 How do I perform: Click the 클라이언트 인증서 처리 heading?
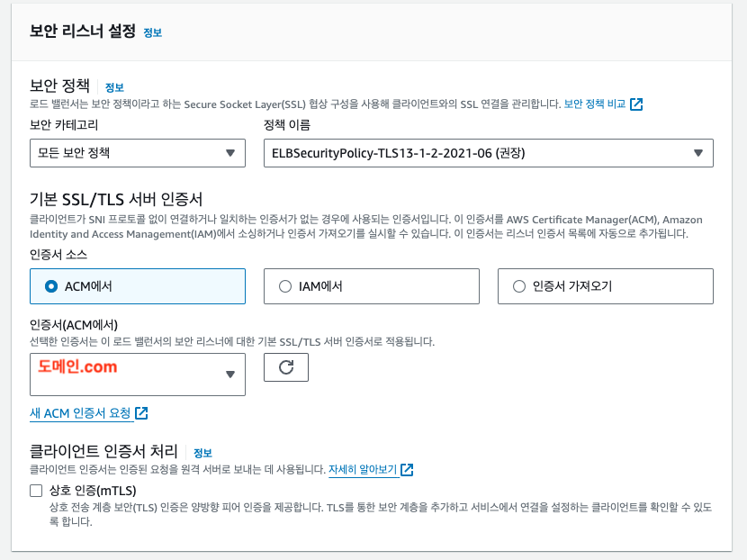click(103, 451)
